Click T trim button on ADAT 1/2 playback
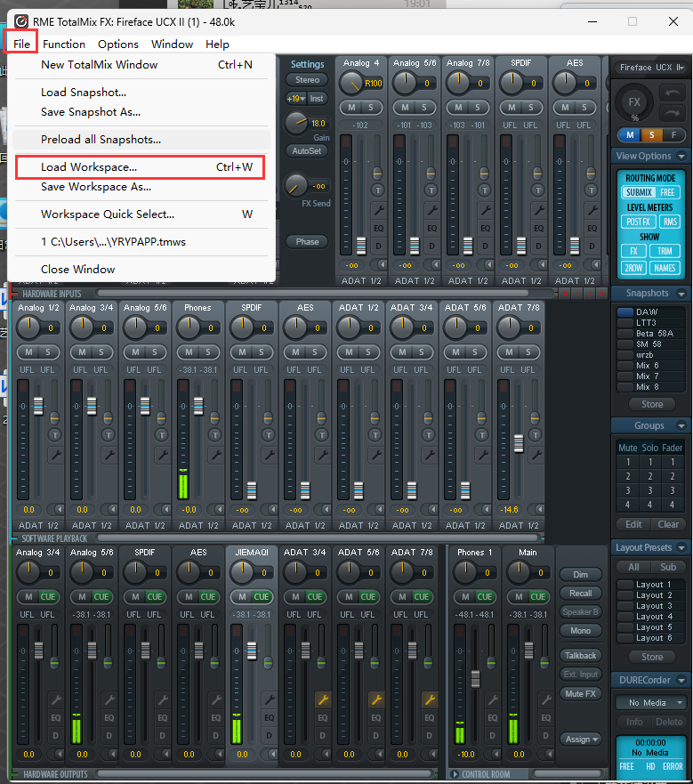 coord(375,435)
